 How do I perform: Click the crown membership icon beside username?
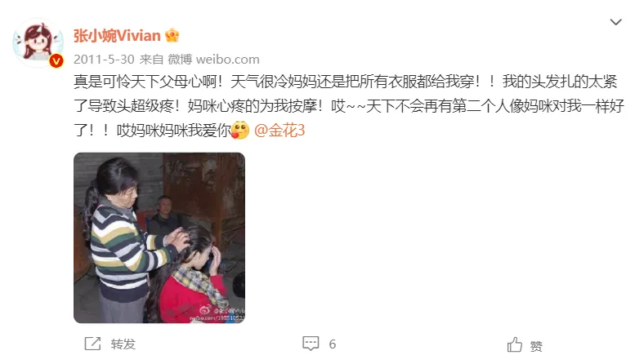(x=172, y=36)
